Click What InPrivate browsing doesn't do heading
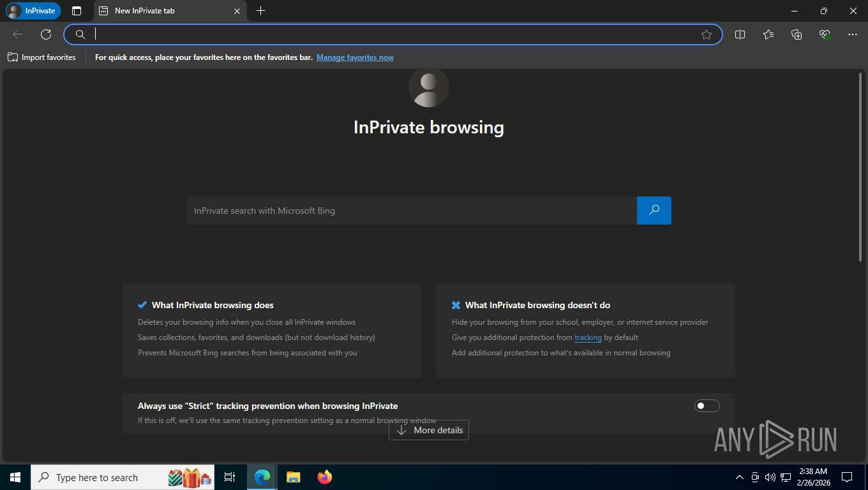The image size is (868, 490). (537, 305)
